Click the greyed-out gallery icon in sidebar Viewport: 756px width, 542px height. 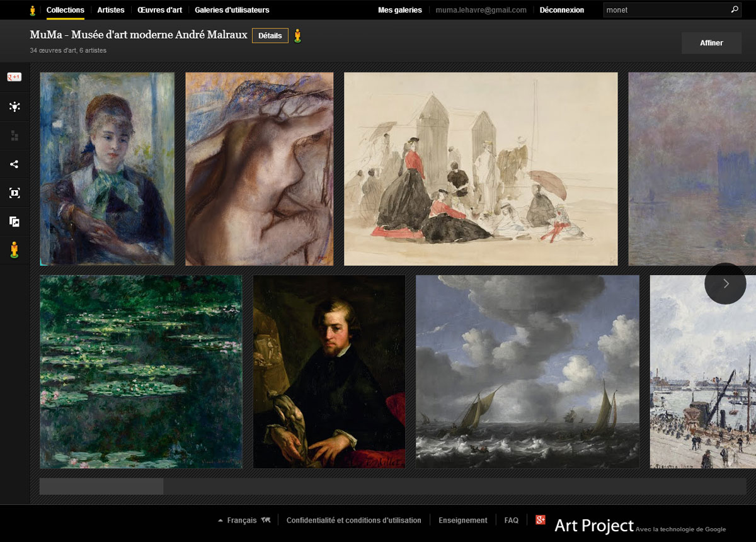(x=14, y=135)
